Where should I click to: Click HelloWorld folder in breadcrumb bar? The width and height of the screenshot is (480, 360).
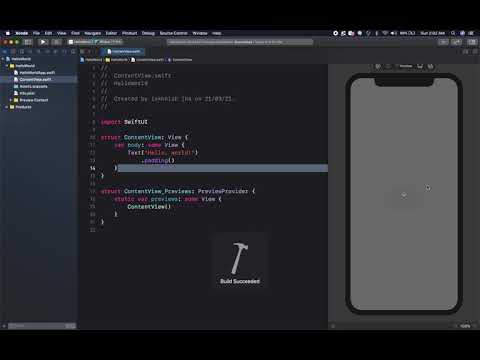(117, 60)
